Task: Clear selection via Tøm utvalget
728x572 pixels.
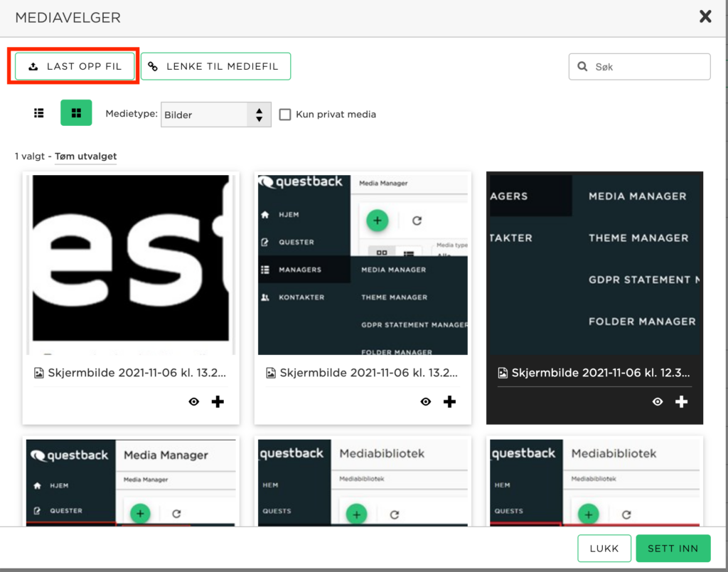Action: 86,157
